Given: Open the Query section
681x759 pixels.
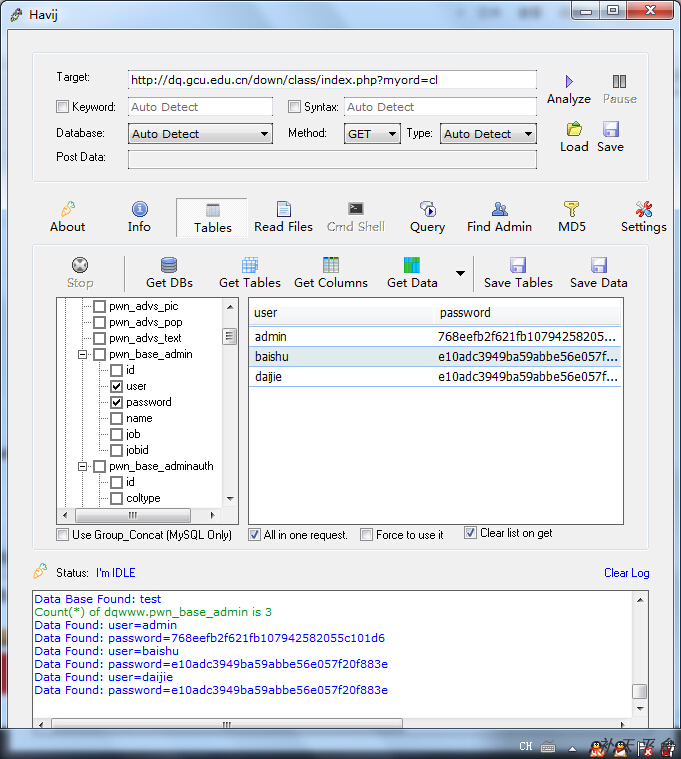Looking at the screenshot, I should tap(427, 217).
